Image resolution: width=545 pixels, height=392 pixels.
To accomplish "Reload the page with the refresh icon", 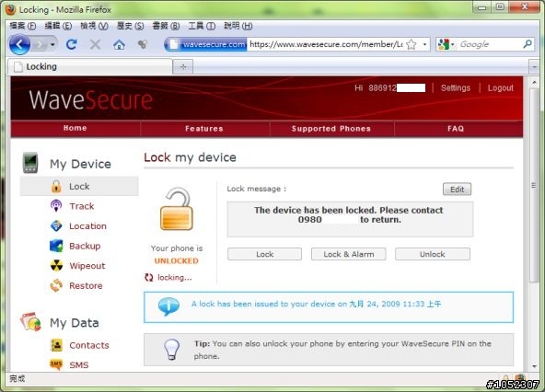I will click(x=72, y=44).
